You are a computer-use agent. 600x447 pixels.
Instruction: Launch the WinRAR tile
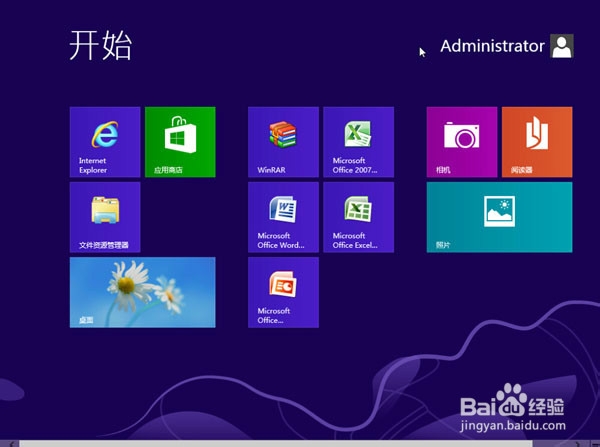point(283,142)
